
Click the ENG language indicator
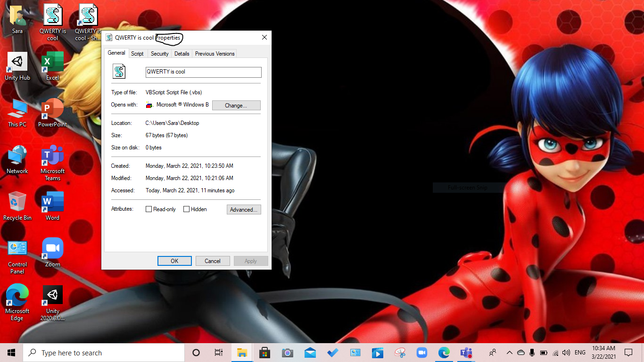point(580,353)
